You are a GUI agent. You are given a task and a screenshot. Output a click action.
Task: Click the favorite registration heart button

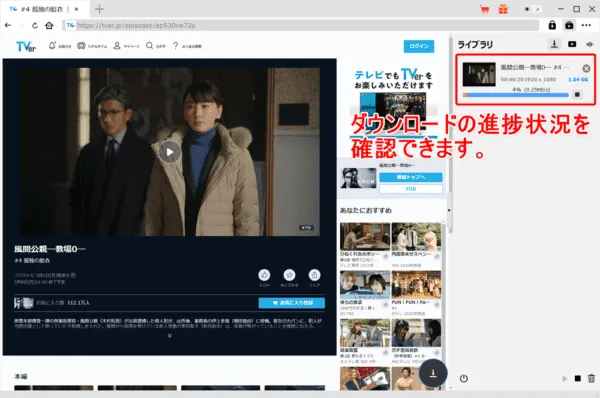coord(292,303)
